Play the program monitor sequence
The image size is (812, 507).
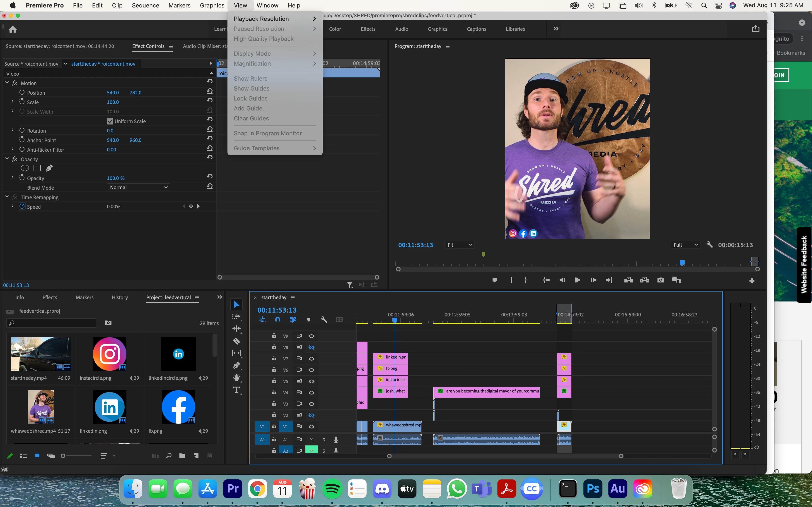click(578, 280)
